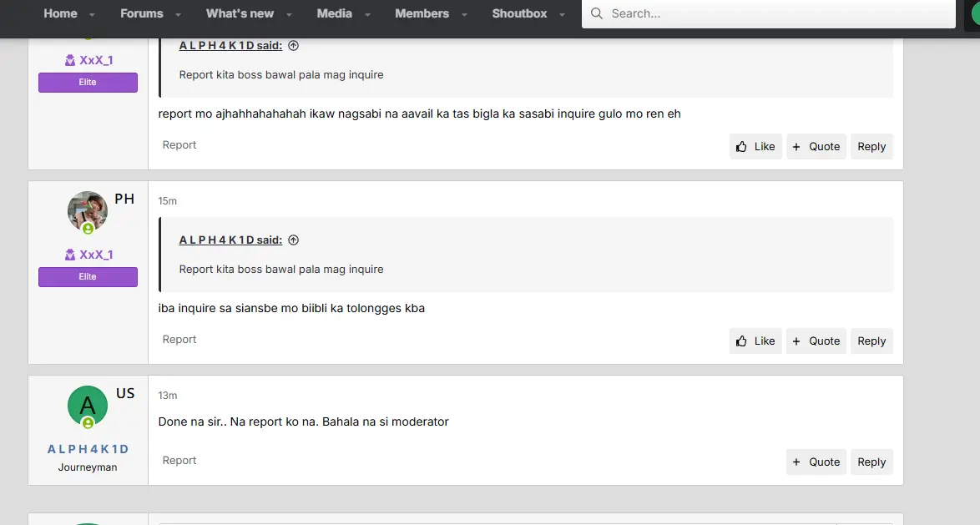Click the Elite badge in the 15m post
Screen dimensions: 980x525
[x=88, y=277]
